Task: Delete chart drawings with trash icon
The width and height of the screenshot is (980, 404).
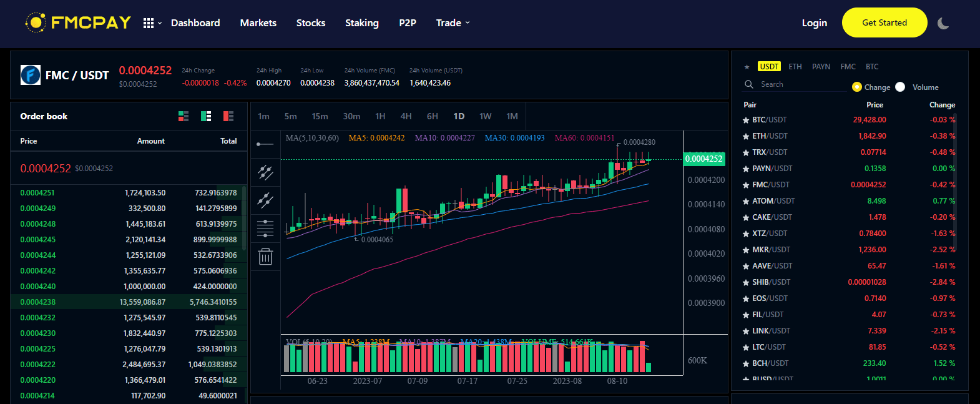Action: 265,256
